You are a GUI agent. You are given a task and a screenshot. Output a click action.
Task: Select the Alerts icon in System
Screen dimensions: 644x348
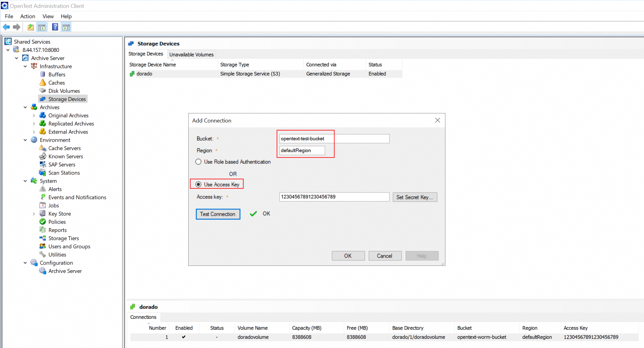tap(43, 189)
